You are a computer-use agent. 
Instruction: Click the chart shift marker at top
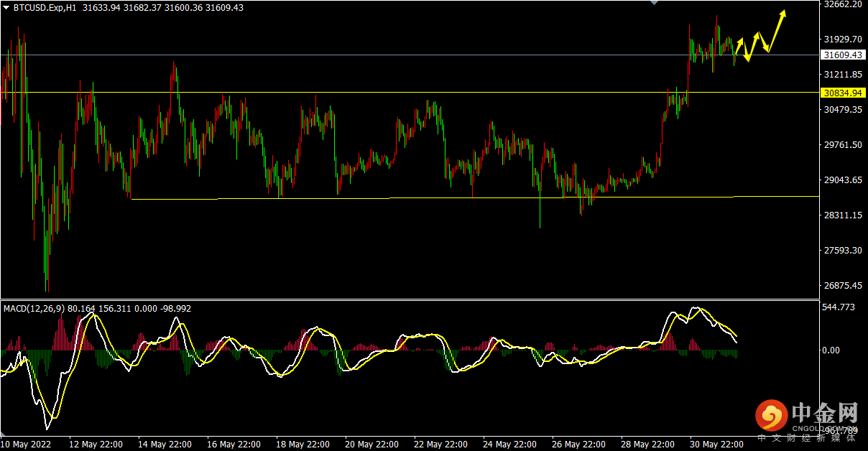point(653,3)
